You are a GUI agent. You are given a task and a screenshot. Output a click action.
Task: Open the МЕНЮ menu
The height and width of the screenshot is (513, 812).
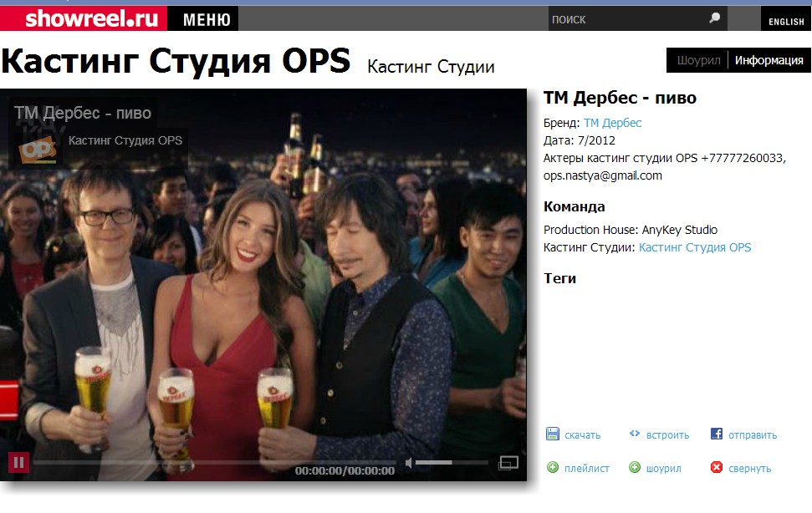[206, 20]
